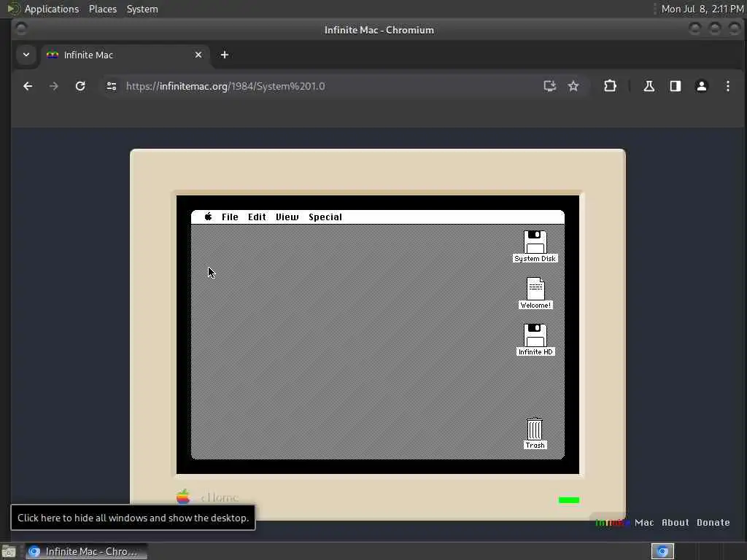Go back with browser back arrow
The width and height of the screenshot is (747, 560).
pyautogui.click(x=28, y=86)
